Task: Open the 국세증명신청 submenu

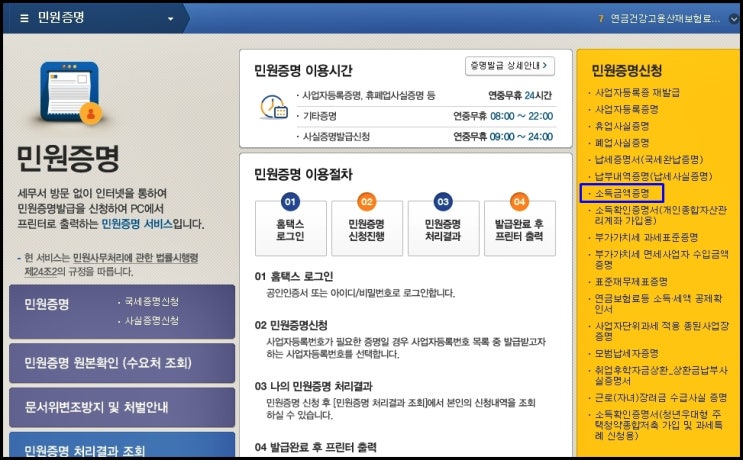Action: [x=151, y=301]
